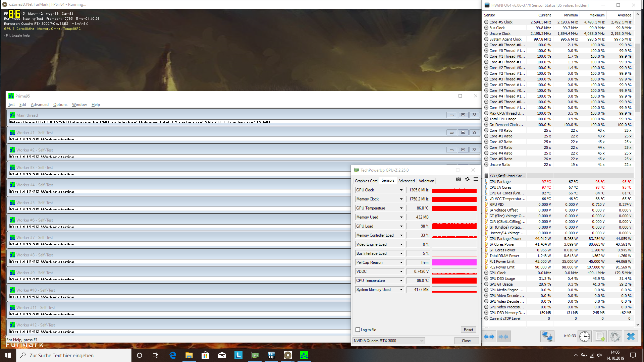The height and width of the screenshot is (362, 644).
Task: Click HWiNFO log file start icon
Action: pyautogui.click(x=600, y=337)
